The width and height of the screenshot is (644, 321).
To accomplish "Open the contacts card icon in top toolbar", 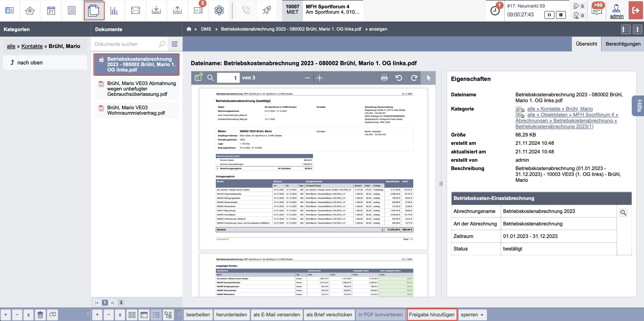I will click(x=10, y=10).
